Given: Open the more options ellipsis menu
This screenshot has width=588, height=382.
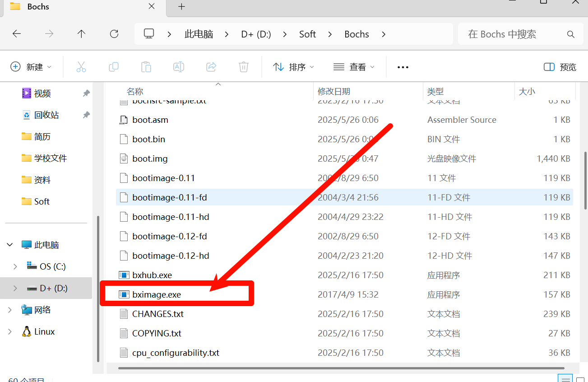Looking at the screenshot, I should pyautogui.click(x=403, y=67).
